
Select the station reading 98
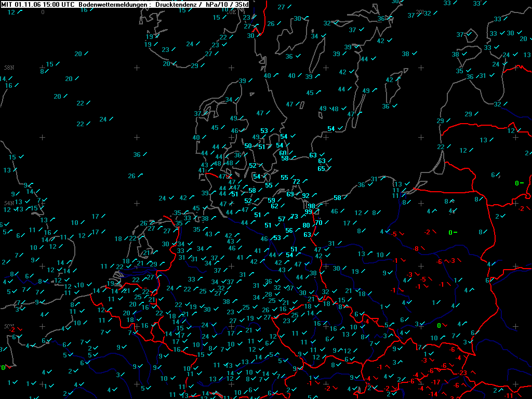[311, 206]
